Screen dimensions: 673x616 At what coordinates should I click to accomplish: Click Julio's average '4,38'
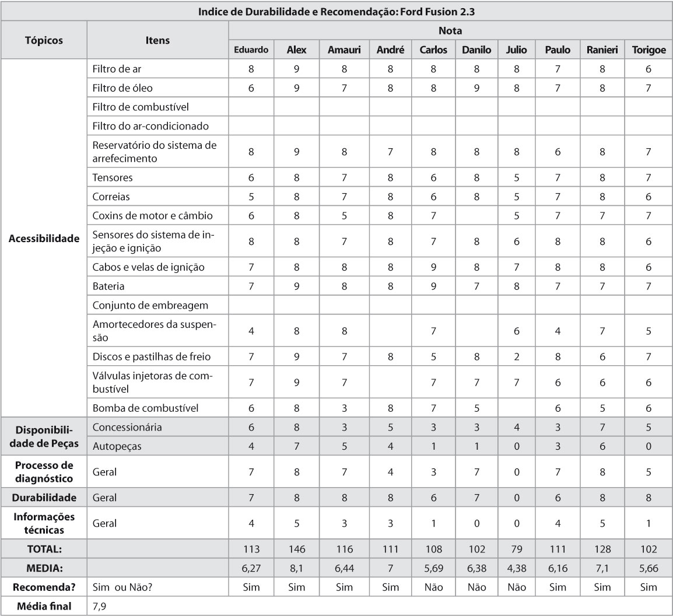click(x=516, y=568)
